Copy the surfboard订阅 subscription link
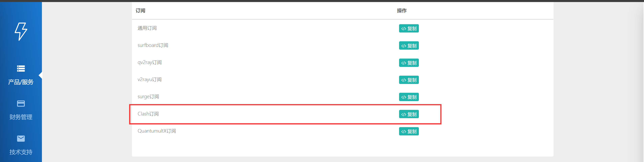 point(409,46)
